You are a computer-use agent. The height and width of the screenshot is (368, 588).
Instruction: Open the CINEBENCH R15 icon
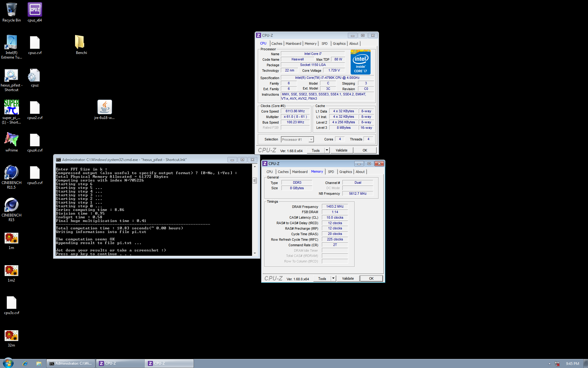coord(12,209)
